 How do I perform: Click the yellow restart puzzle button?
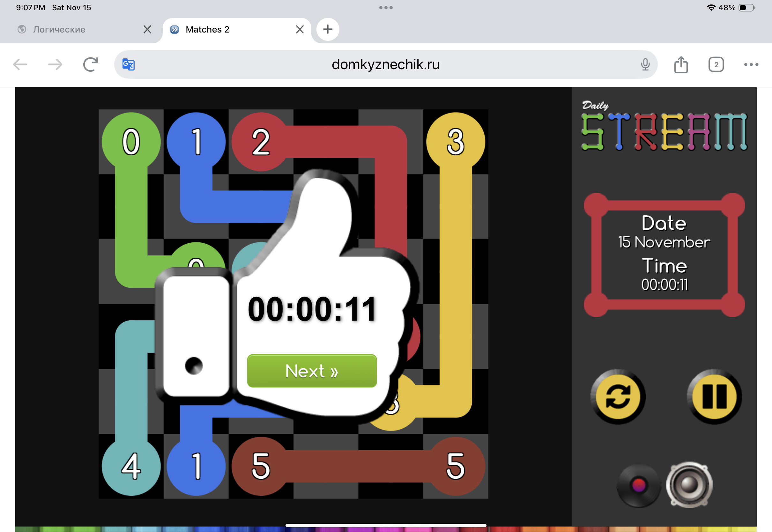point(618,396)
